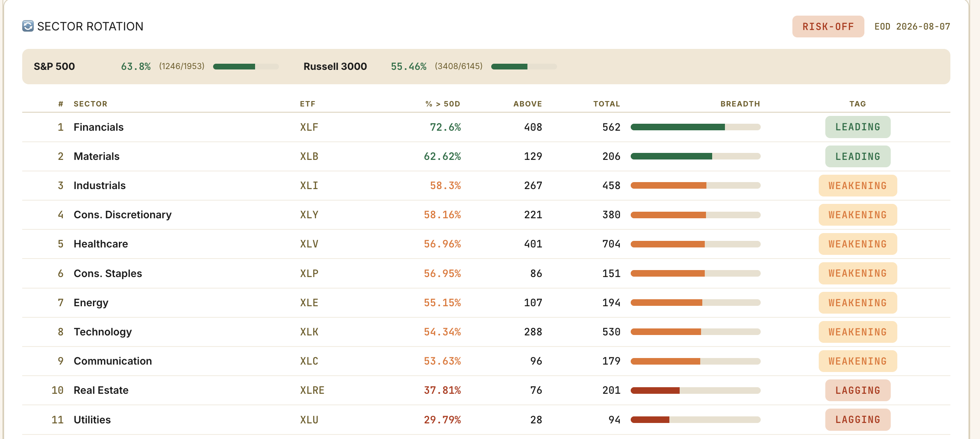Open the Materials sector row
This screenshot has height=439, width=980.
coord(486,157)
